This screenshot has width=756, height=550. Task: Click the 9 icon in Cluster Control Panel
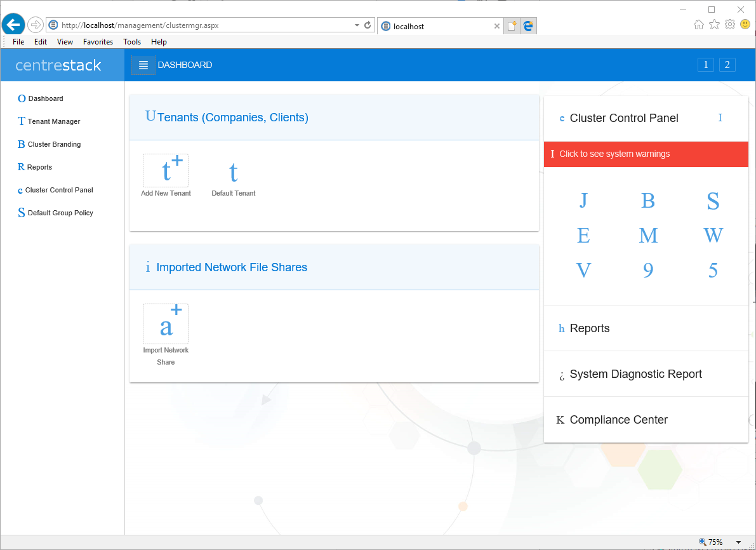(x=648, y=270)
